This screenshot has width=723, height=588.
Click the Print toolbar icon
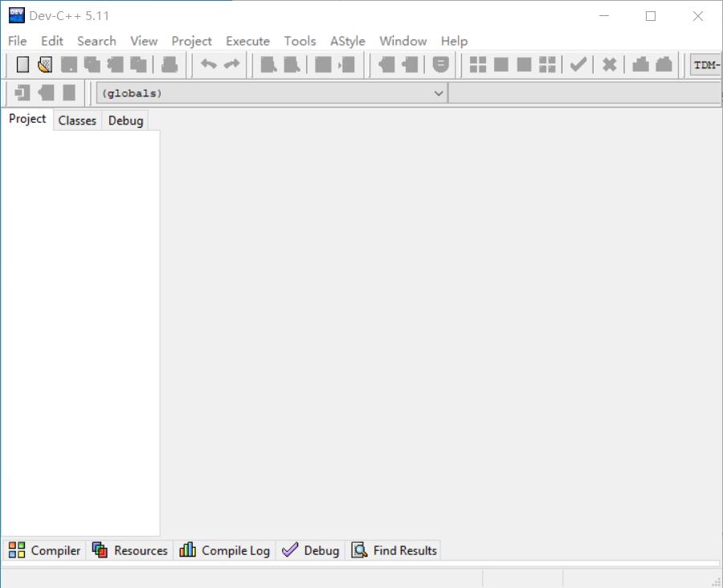click(x=170, y=64)
